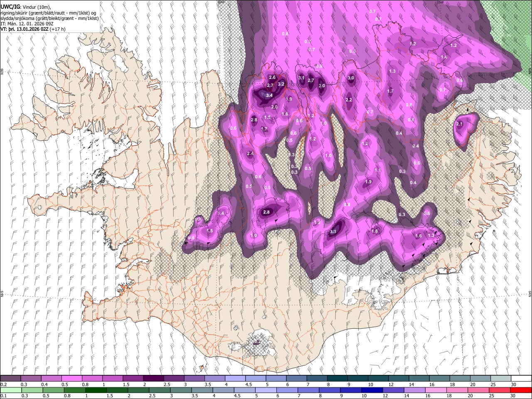The width and height of the screenshot is (532, 399).
Task: Click the palest green 0.1–0.3 swatch in lower legend
Action: point(10,390)
